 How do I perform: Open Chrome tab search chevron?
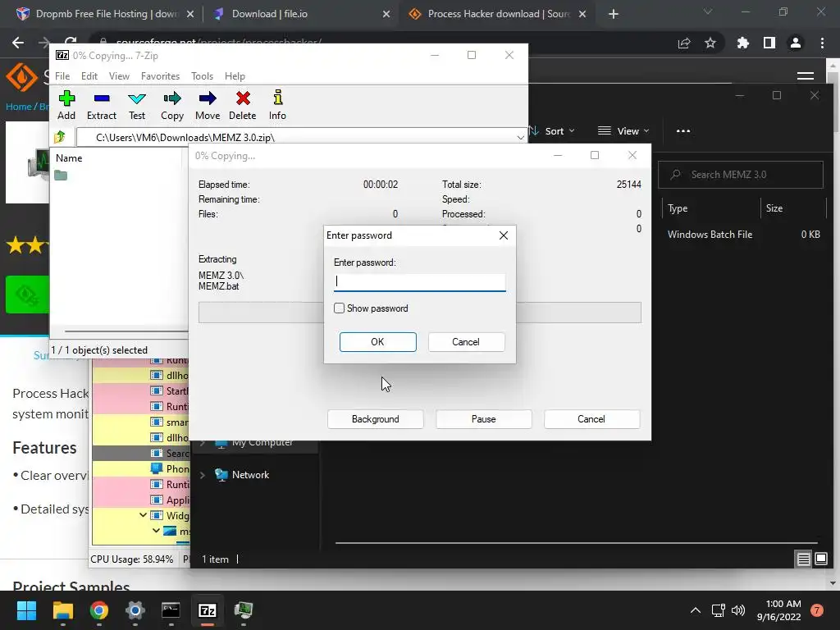(x=708, y=11)
